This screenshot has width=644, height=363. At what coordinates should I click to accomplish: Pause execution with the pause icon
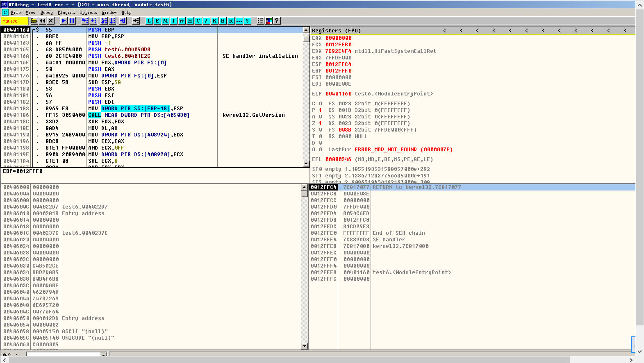tap(72, 21)
